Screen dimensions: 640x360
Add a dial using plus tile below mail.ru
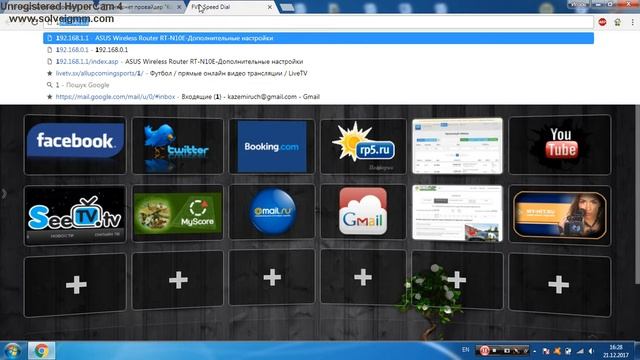tap(272, 278)
